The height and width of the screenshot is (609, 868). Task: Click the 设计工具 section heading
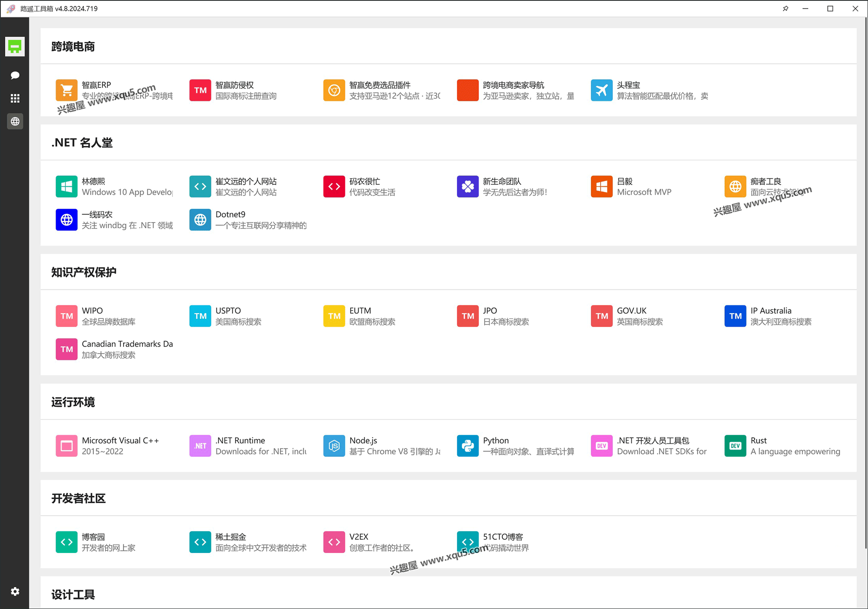73,594
